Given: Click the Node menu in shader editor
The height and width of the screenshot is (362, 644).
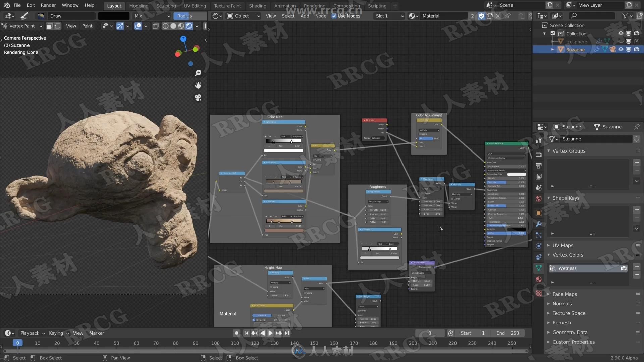Looking at the screenshot, I should point(321,16).
